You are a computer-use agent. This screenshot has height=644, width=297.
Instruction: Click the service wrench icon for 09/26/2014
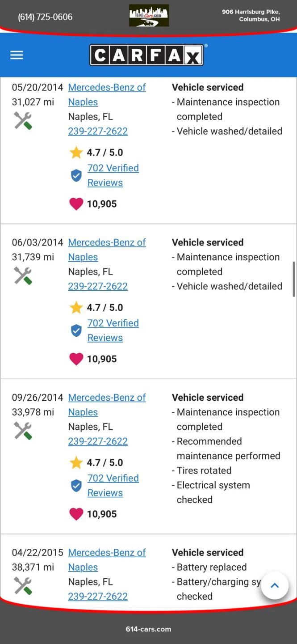(x=23, y=431)
